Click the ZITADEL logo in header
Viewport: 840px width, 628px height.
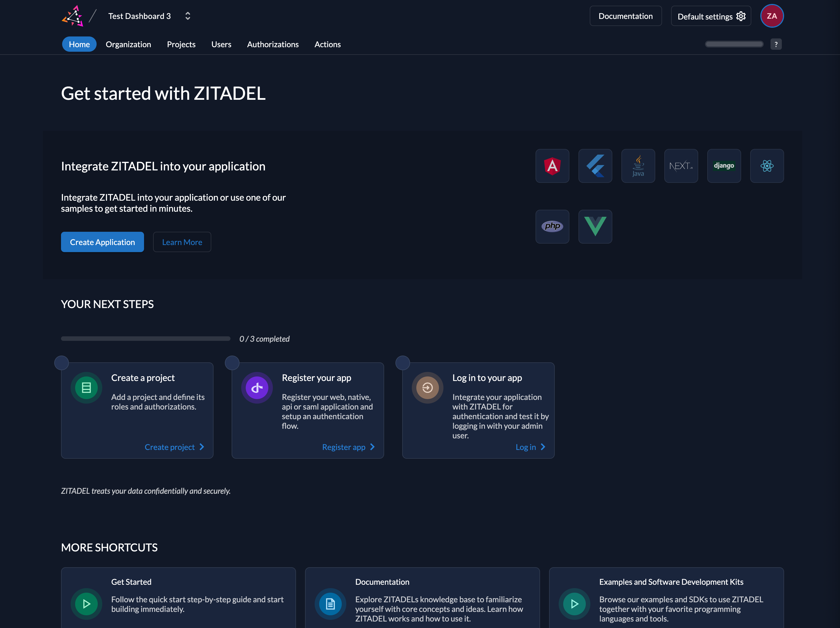(x=73, y=16)
